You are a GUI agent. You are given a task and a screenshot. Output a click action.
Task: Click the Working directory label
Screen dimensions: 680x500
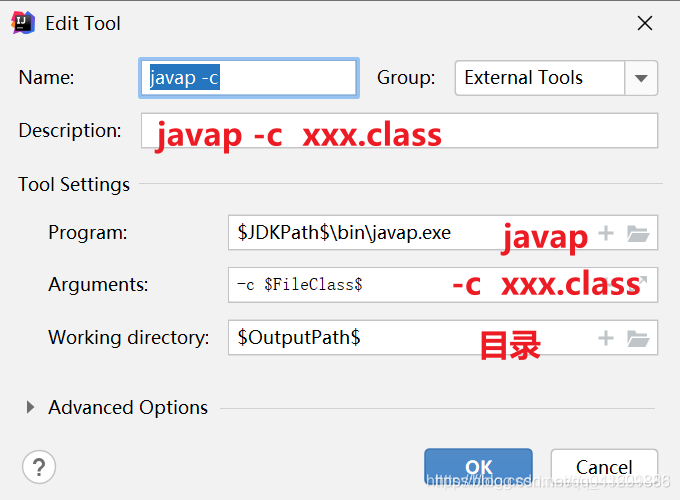coord(129,337)
